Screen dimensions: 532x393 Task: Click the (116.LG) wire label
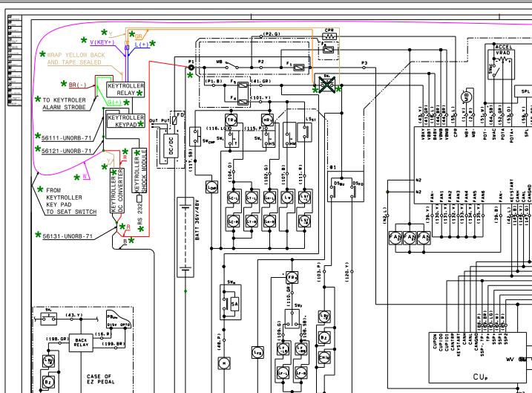(x=218, y=129)
